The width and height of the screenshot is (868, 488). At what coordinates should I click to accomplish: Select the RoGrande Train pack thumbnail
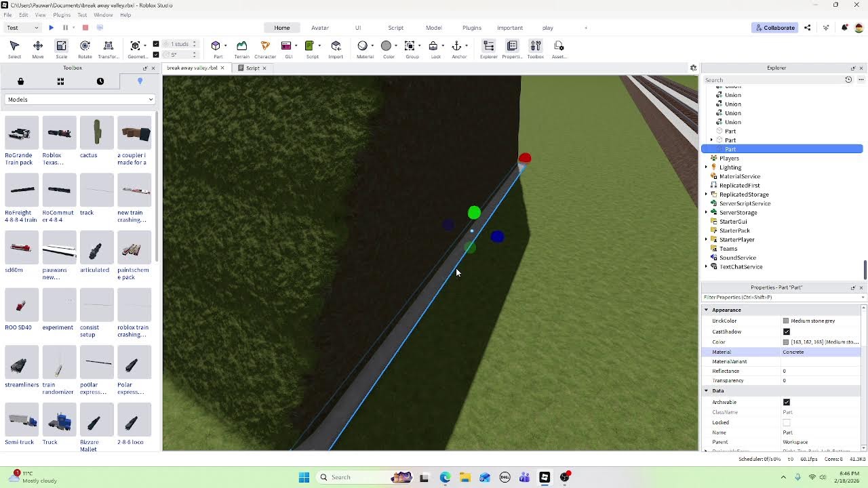click(22, 134)
